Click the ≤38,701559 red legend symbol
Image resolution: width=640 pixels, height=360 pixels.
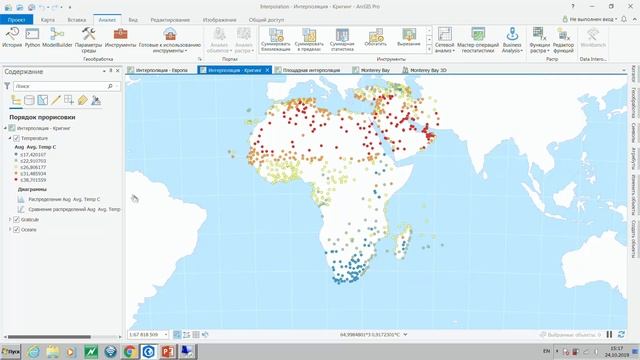tap(16, 180)
